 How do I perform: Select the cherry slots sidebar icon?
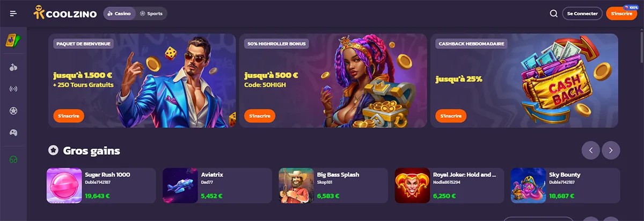click(13, 67)
